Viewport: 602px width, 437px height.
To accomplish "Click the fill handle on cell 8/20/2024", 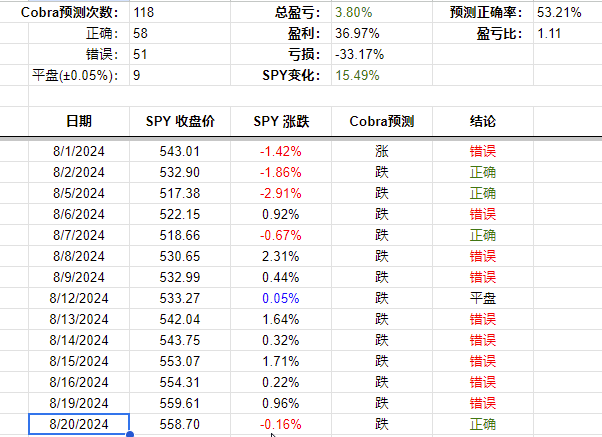I will coord(130,434).
